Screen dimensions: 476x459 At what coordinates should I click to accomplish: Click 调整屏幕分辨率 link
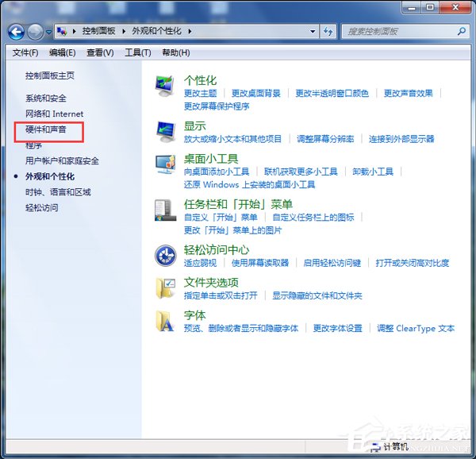tap(325, 140)
